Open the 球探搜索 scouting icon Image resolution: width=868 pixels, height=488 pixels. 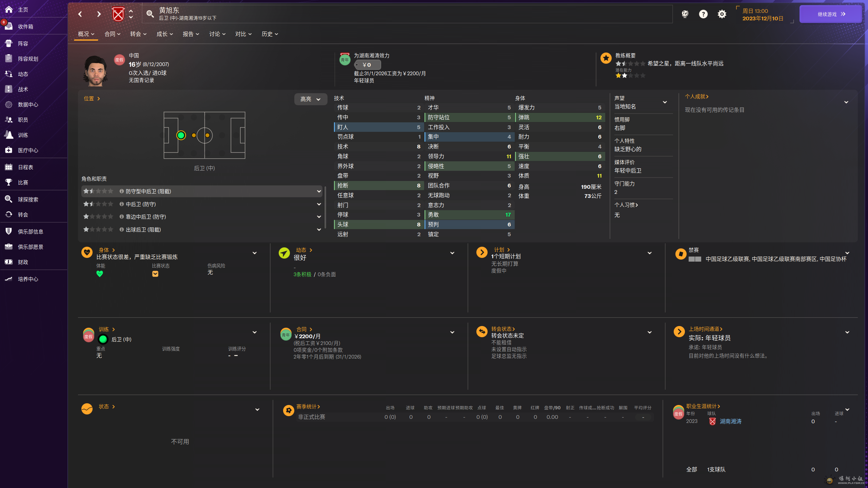pyautogui.click(x=9, y=199)
